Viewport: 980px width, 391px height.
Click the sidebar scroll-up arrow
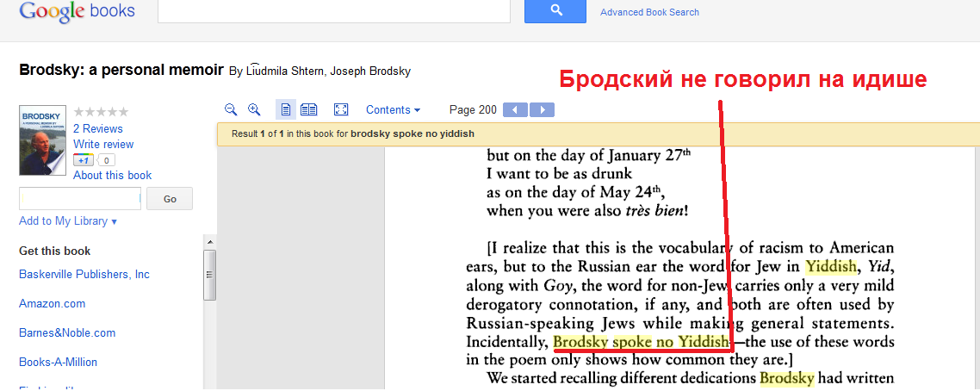pos(209,242)
